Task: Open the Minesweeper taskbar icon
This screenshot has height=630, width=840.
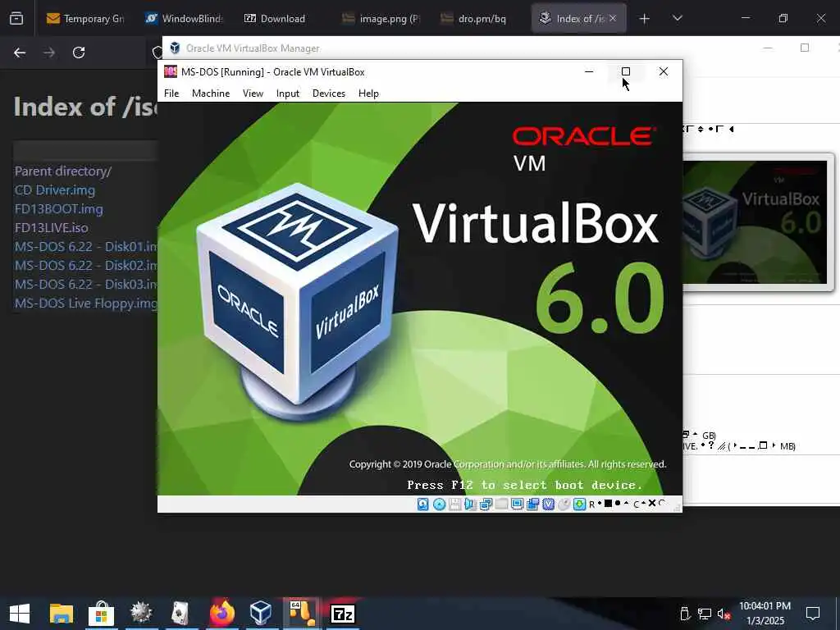Action: click(x=141, y=614)
